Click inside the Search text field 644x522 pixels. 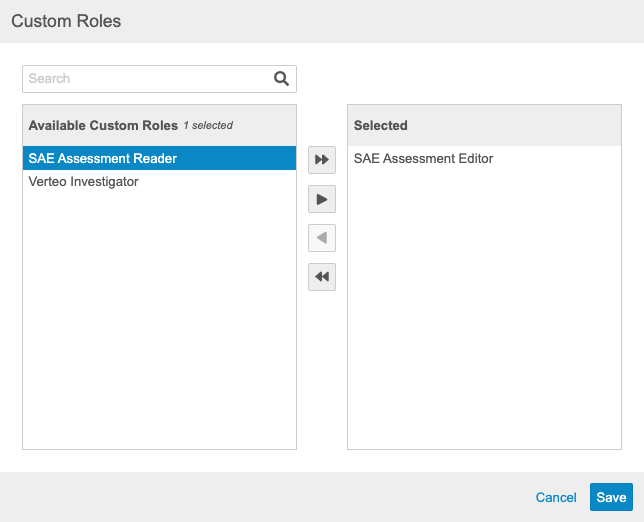pyautogui.click(x=147, y=79)
